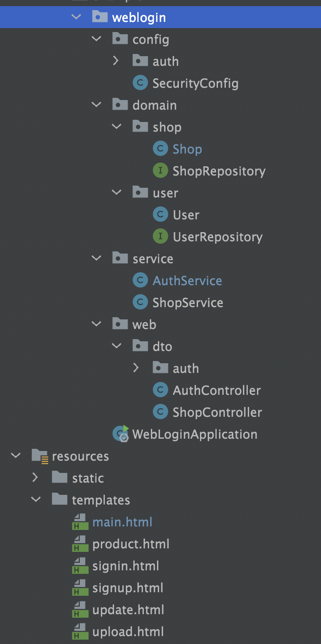Screen dimensions: 321x644
Task: Expand the auth folder under dto
Action: (136, 368)
